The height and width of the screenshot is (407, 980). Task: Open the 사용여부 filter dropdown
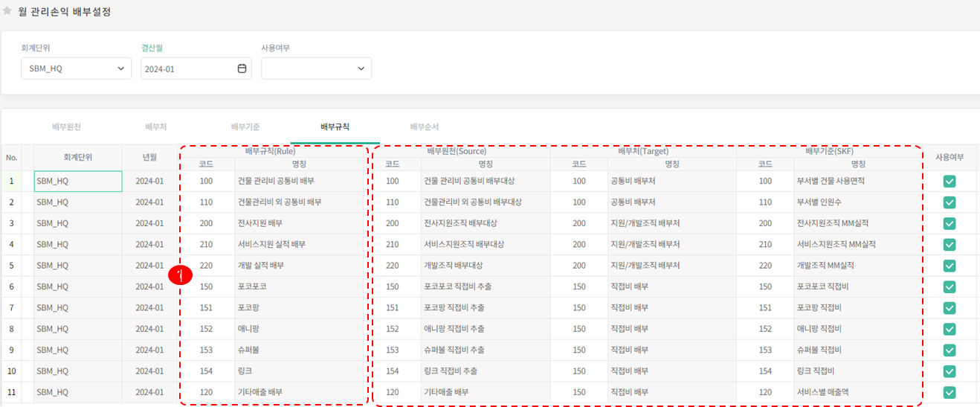[x=316, y=68]
